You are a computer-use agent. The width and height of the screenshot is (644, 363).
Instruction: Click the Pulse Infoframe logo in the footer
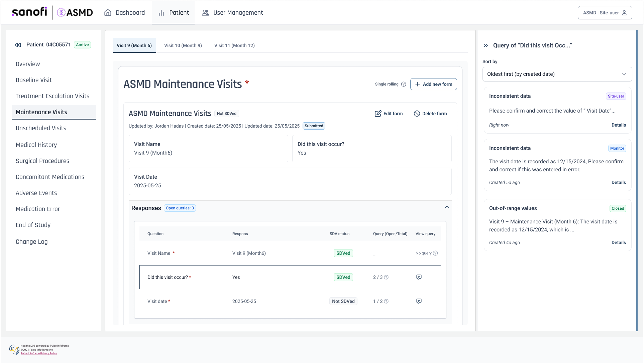[x=14, y=349]
